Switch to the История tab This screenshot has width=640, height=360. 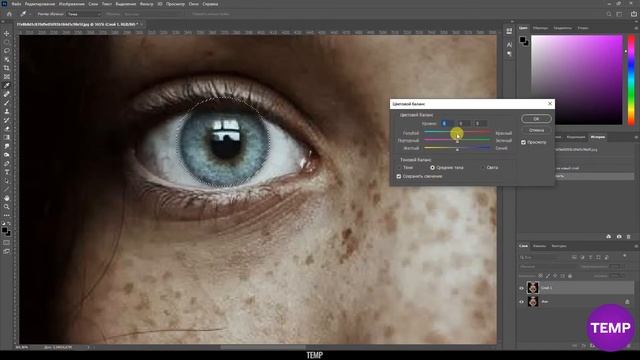(x=598, y=137)
